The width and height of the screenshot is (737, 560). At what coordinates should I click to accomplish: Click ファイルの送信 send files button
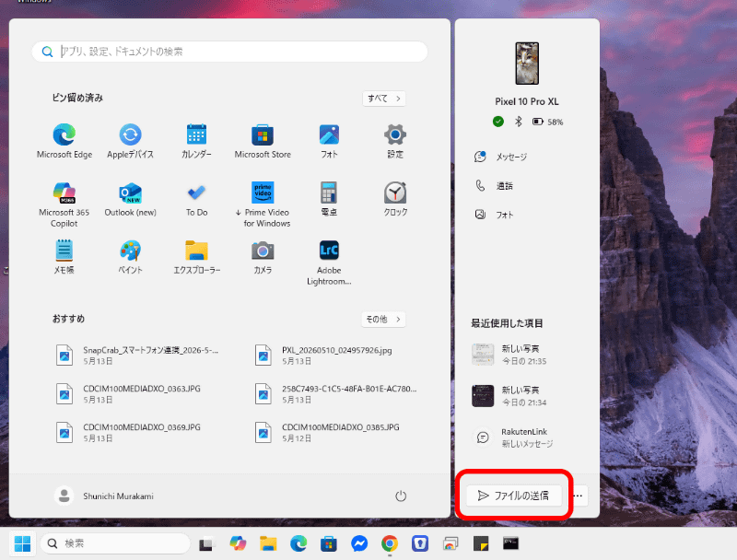click(514, 496)
